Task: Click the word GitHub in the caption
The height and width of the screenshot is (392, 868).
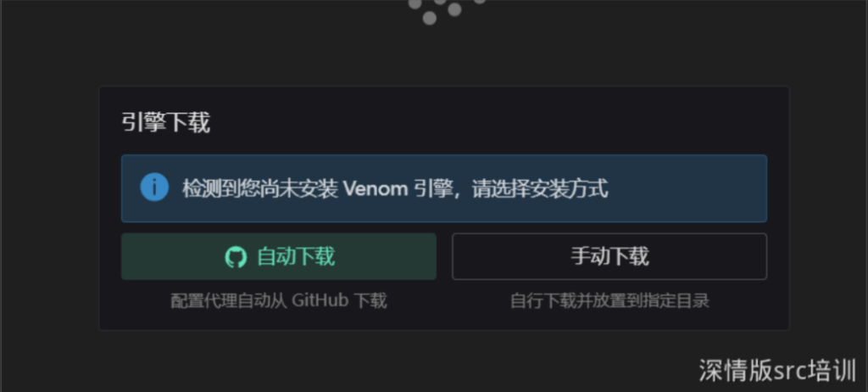Action: tap(320, 301)
